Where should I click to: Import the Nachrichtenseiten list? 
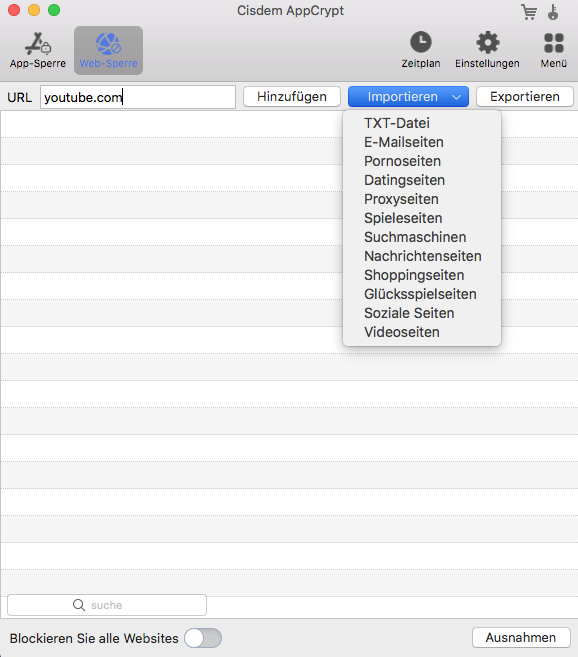tap(422, 256)
